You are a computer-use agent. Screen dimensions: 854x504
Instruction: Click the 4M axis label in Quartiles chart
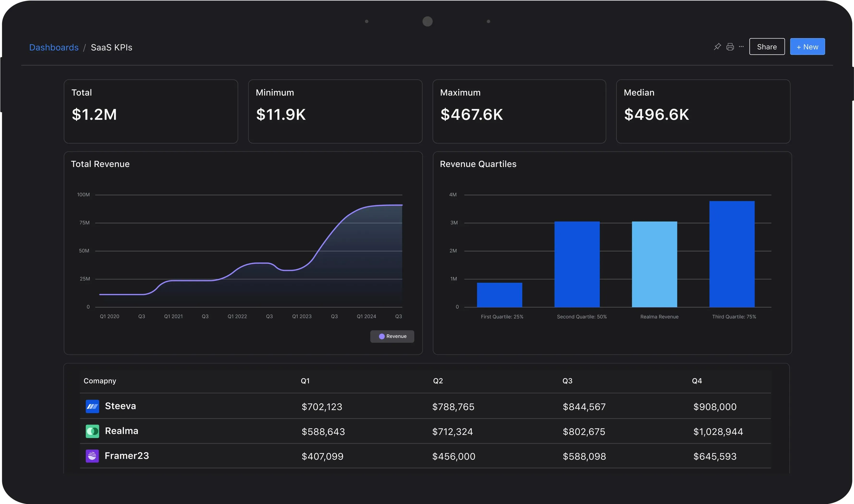tap(453, 195)
